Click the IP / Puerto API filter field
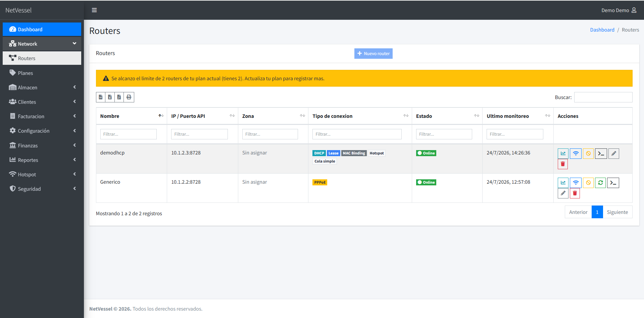The height and width of the screenshot is (318, 644). pyautogui.click(x=199, y=134)
